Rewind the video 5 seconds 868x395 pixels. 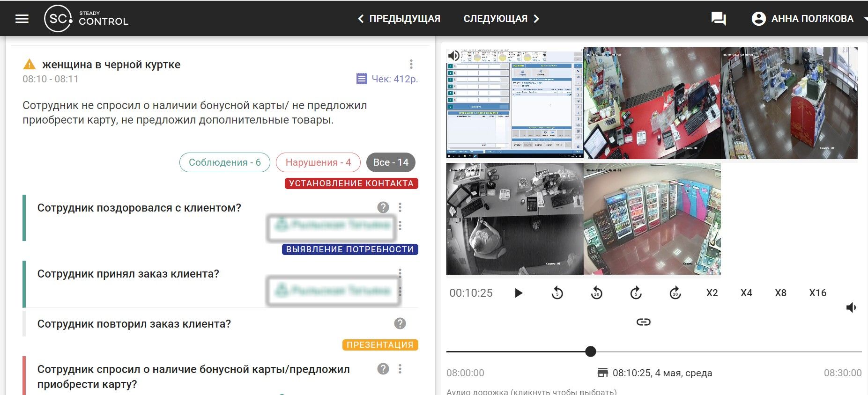pyautogui.click(x=557, y=293)
